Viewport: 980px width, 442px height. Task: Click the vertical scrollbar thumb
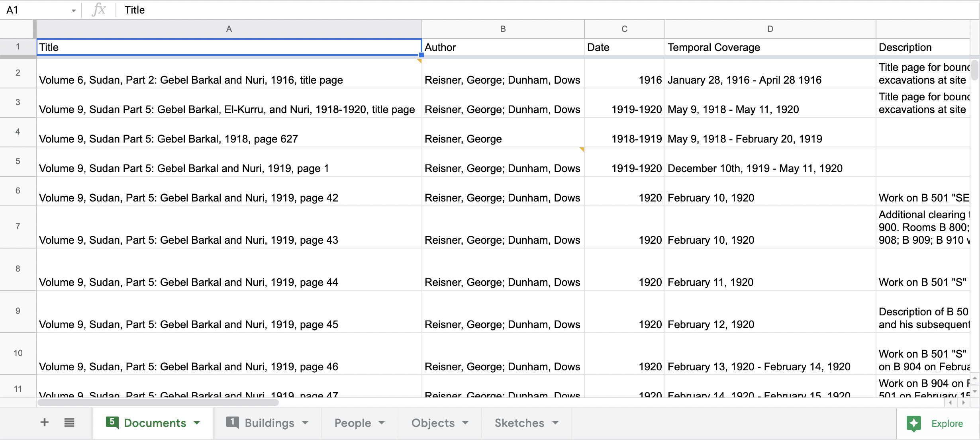pos(975,70)
